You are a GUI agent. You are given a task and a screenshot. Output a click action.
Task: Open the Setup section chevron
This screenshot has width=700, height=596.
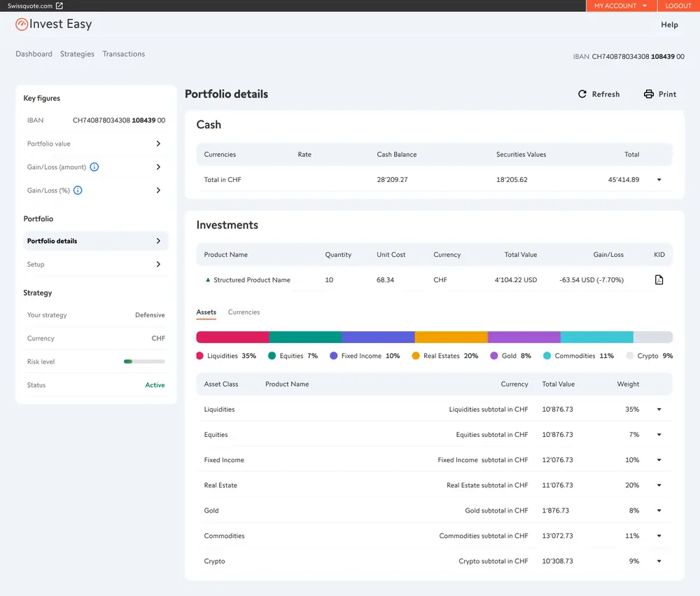click(158, 264)
